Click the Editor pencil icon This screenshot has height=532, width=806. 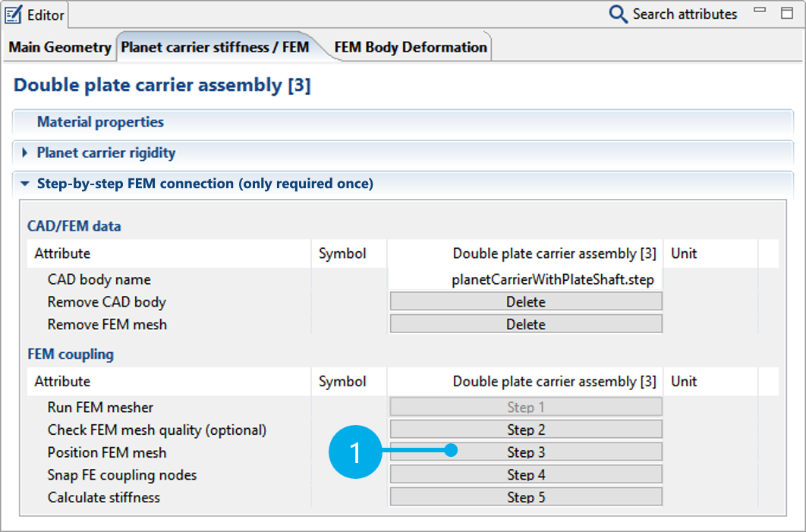14,14
